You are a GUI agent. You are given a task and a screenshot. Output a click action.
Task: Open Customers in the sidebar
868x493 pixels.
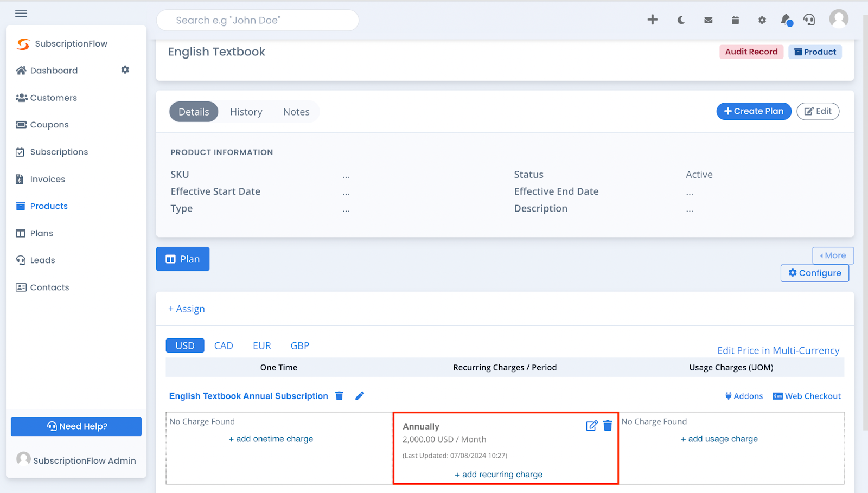pos(47,98)
